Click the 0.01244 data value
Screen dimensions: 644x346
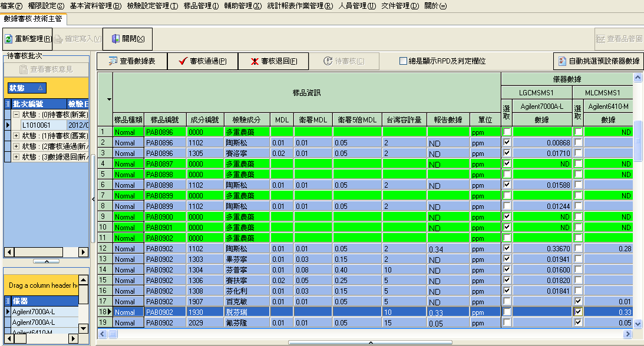click(x=541, y=206)
